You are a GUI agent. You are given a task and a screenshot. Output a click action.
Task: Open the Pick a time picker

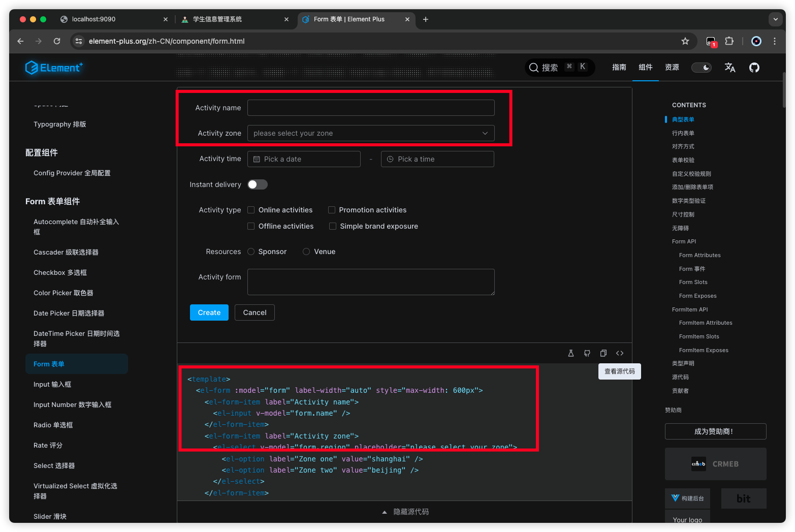(x=437, y=159)
